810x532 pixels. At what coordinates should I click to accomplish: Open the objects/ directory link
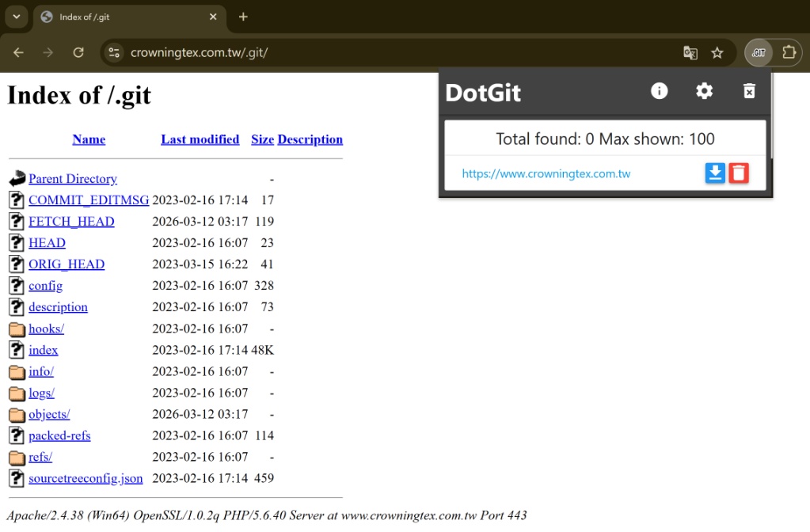[x=49, y=415]
